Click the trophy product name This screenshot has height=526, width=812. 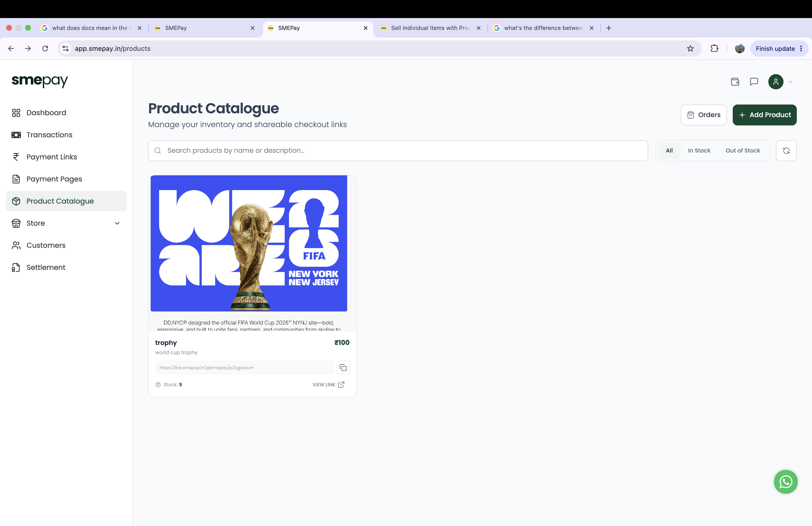166,343
